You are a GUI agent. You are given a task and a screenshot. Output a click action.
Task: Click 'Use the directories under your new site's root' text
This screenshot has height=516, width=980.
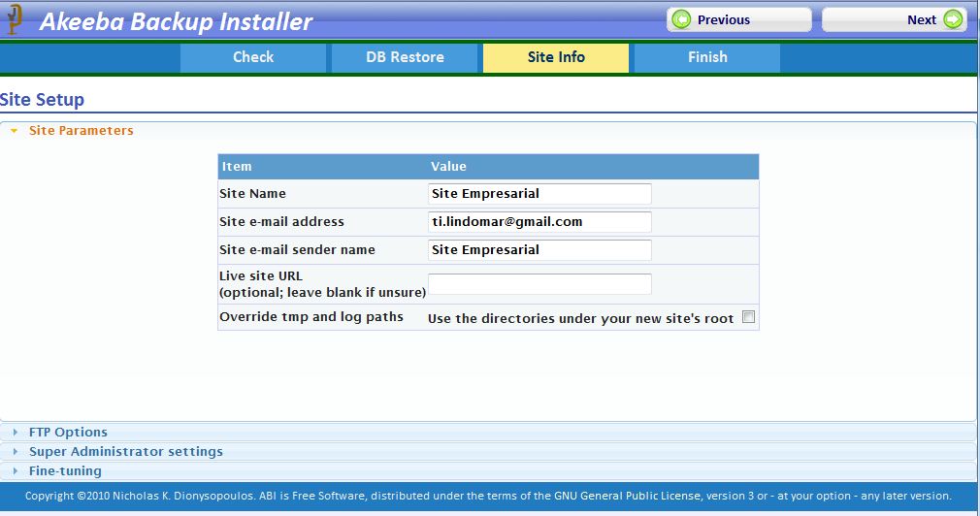pyautogui.click(x=580, y=318)
